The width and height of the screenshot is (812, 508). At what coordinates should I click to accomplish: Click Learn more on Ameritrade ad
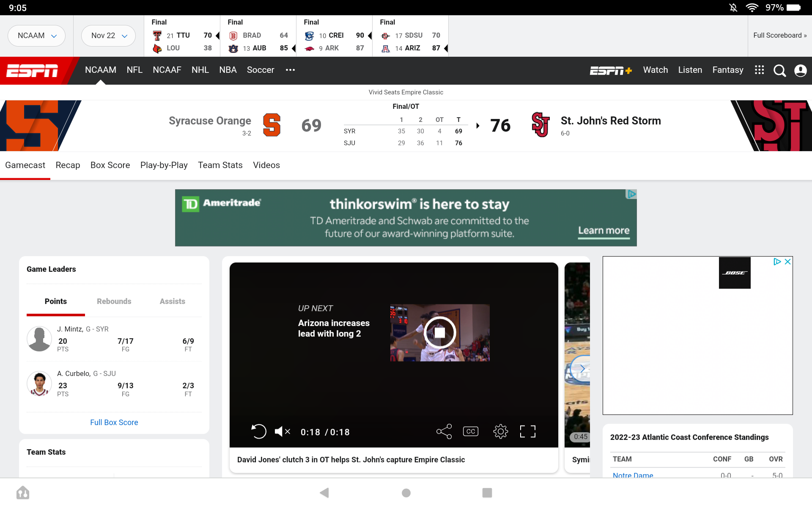point(604,231)
